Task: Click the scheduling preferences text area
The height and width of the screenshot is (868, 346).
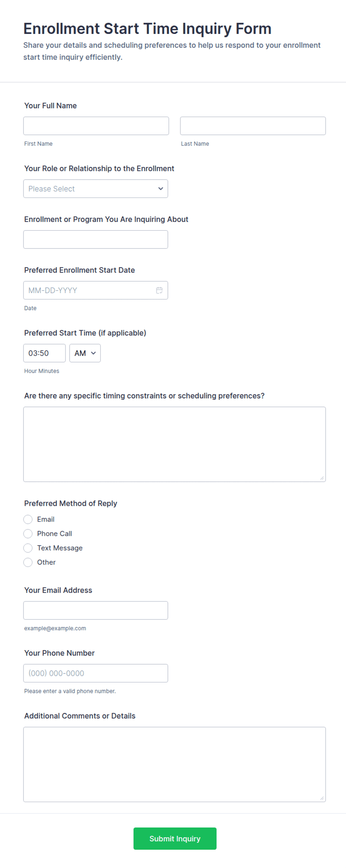Action: pos(174,444)
